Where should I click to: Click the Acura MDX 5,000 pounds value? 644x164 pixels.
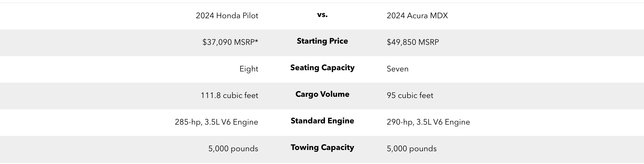pyautogui.click(x=411, y=149)
